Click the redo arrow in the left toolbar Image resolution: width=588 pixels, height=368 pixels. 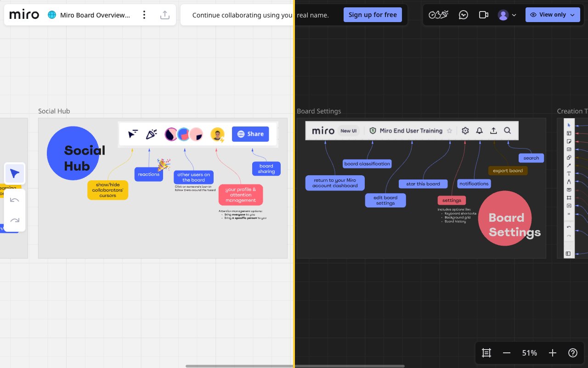click(15, 220)
